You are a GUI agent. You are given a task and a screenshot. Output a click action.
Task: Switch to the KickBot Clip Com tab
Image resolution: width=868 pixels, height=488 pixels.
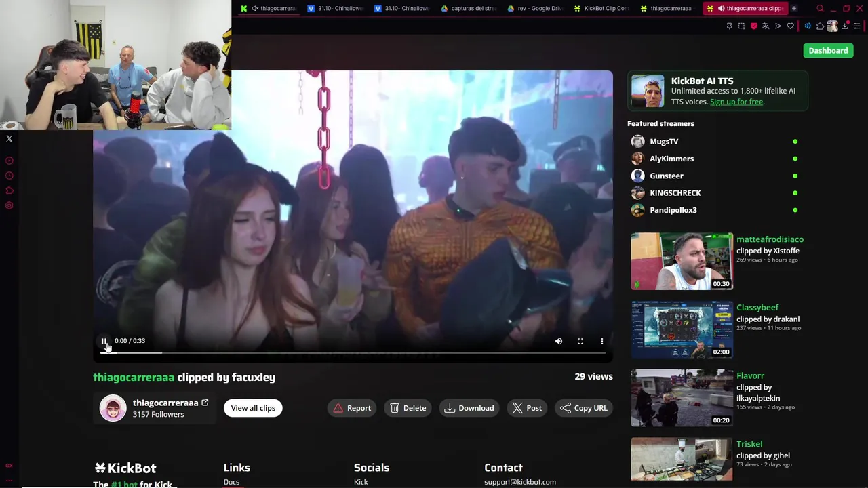pyautogui.click(x=601, y=8)
